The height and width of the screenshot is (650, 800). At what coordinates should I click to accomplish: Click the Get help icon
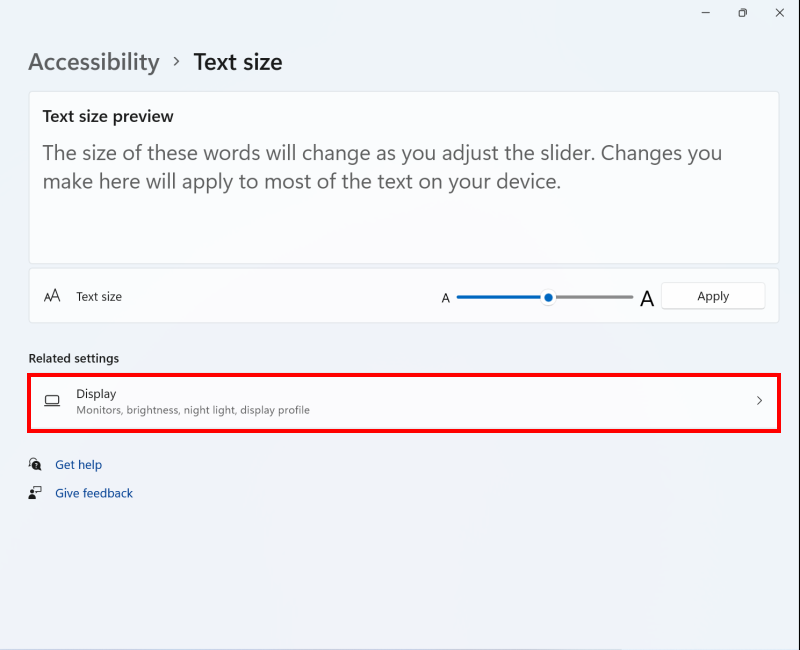36,465
